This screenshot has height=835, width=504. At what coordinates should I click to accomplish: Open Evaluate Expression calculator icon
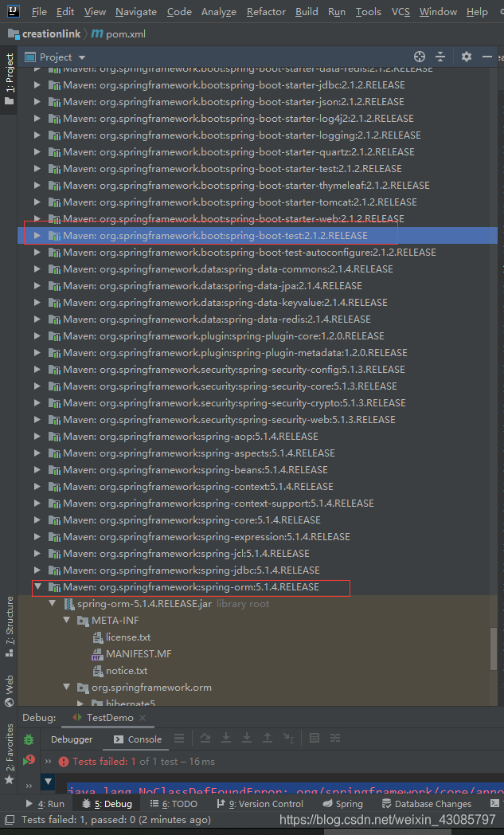[315, 738]
